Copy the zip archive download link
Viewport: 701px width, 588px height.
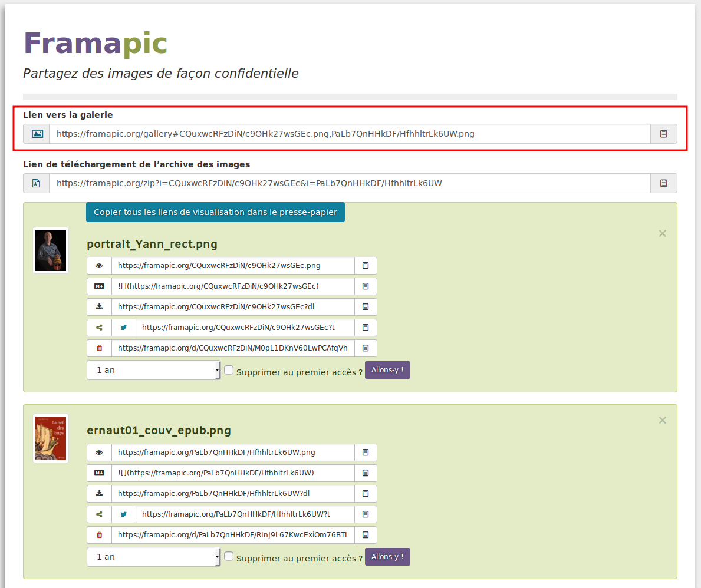coord(663,183)
